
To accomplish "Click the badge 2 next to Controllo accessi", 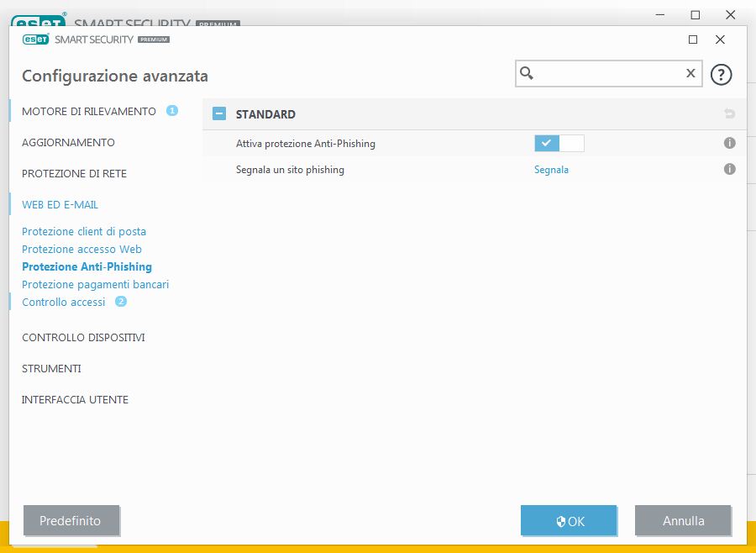I will click(x=120, y=302).
